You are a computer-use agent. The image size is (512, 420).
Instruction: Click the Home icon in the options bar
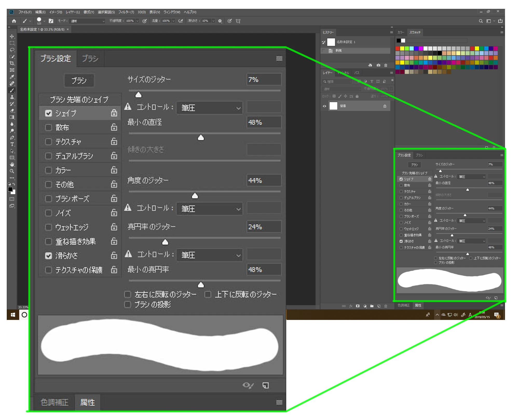coord(14,21)
